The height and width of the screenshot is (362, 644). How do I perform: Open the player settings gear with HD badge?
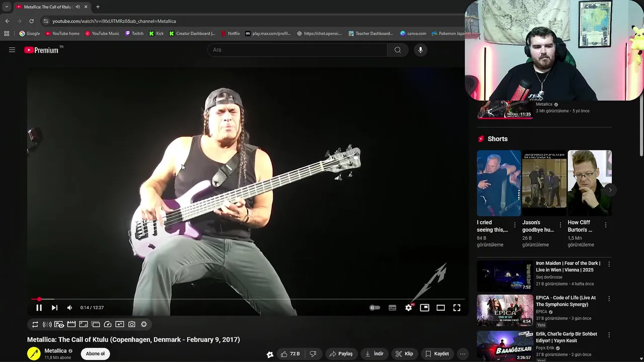coord(409,308)
